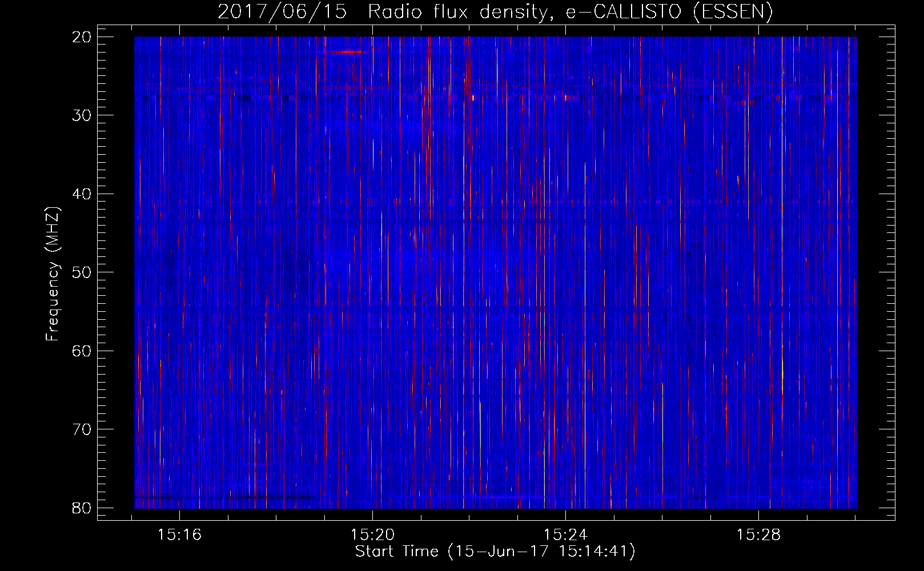
Task: Click the 15:16 time tick label
Action: click(180, 535)
